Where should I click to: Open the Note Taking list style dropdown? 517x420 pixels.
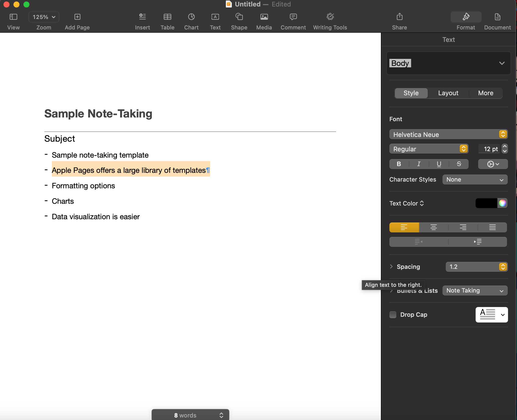(475, 291)
